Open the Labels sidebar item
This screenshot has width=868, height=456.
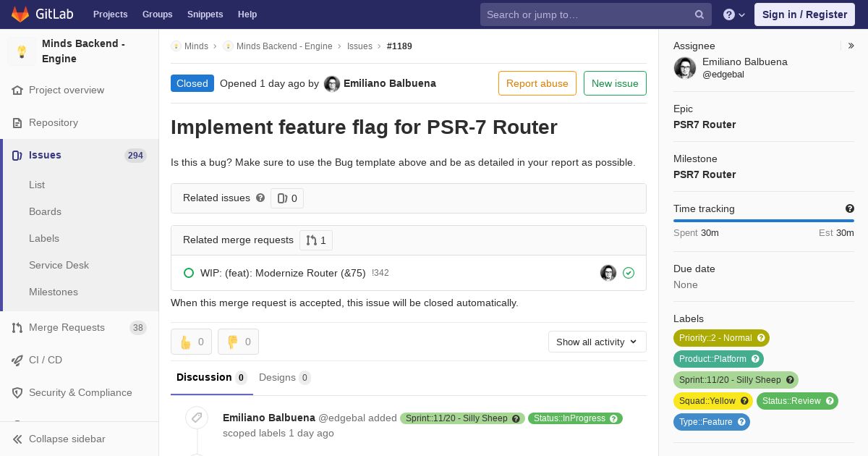tap(44, 238)
